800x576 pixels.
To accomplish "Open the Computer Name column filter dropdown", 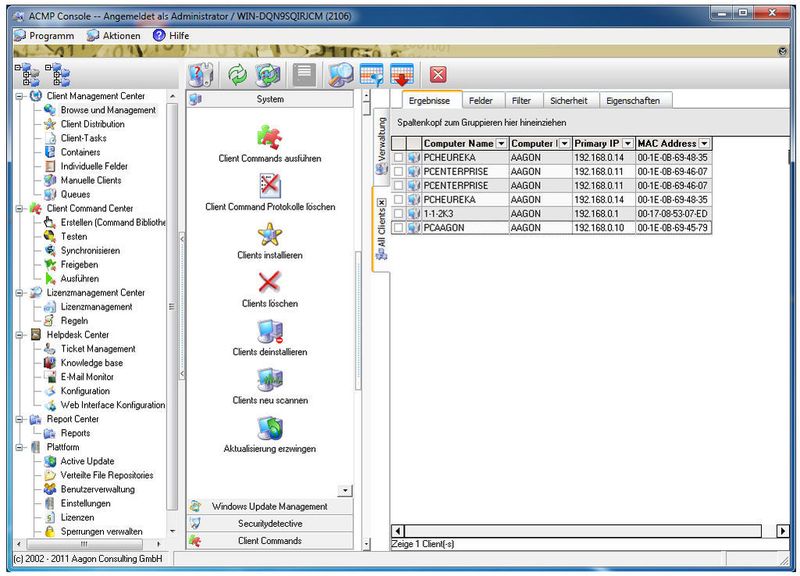I will point(501,143).
